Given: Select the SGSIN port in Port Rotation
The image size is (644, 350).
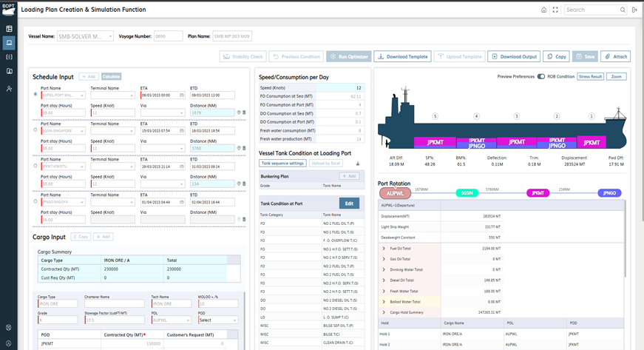Looking at the screenshot, I should pos(466,192).
